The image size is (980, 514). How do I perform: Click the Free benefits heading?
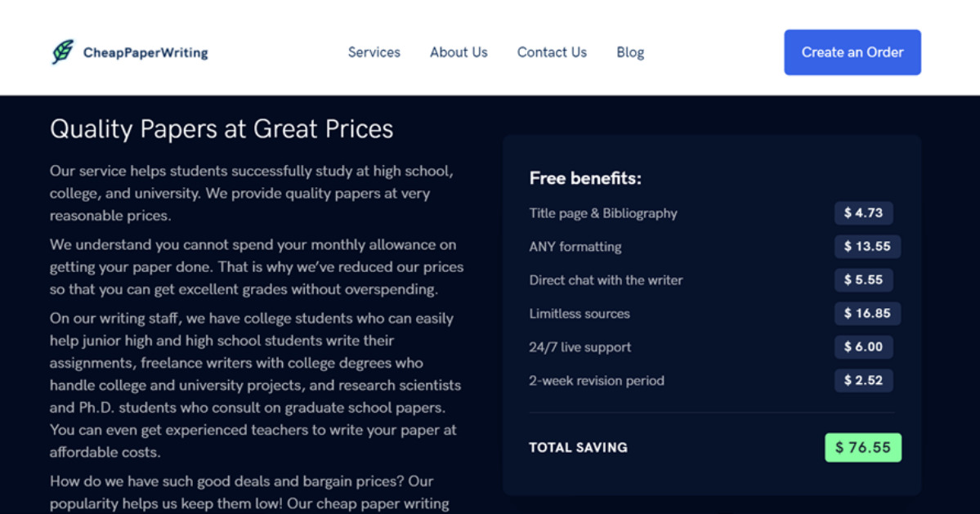click(585, 178)
